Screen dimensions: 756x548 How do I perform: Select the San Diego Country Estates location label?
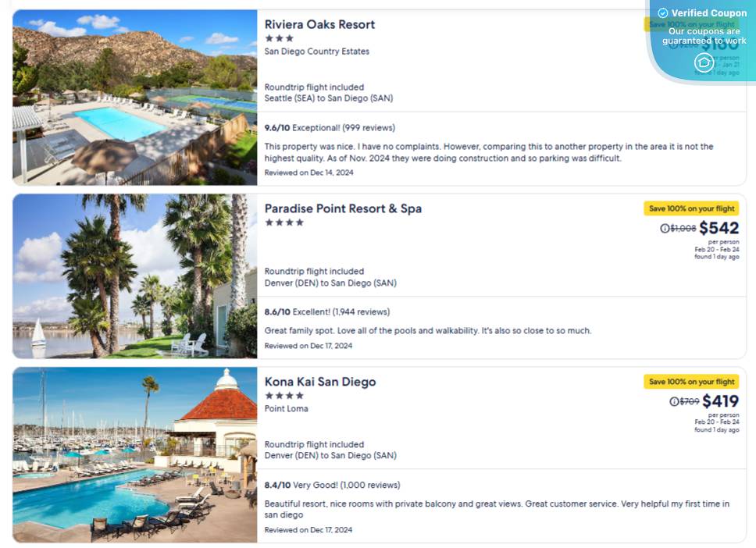(x=317, y=51)
